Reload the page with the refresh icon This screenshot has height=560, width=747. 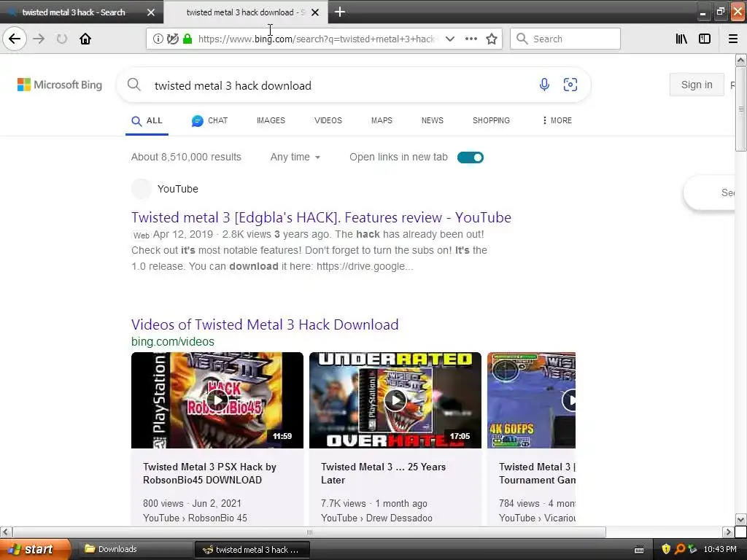pyautogui.click(x=62, y=39)
